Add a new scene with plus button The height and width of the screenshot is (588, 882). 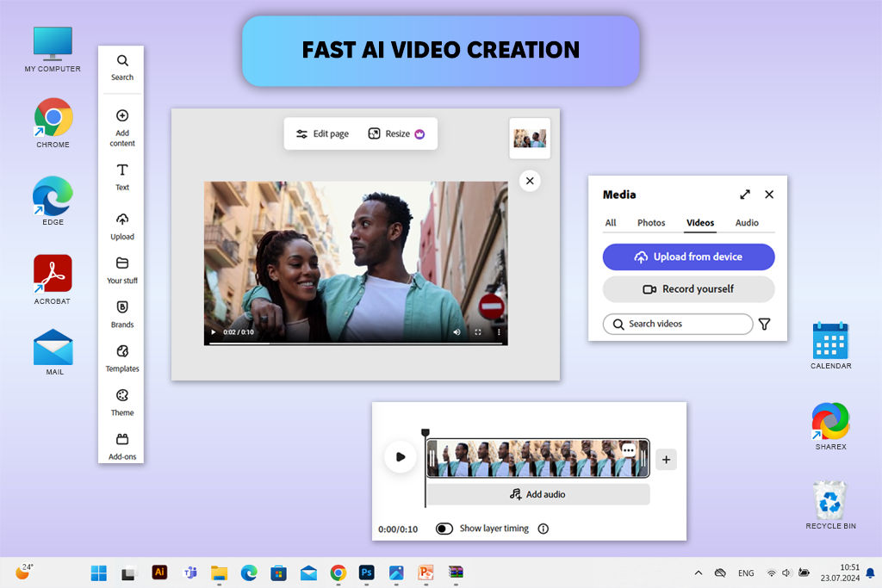(666, 459)
